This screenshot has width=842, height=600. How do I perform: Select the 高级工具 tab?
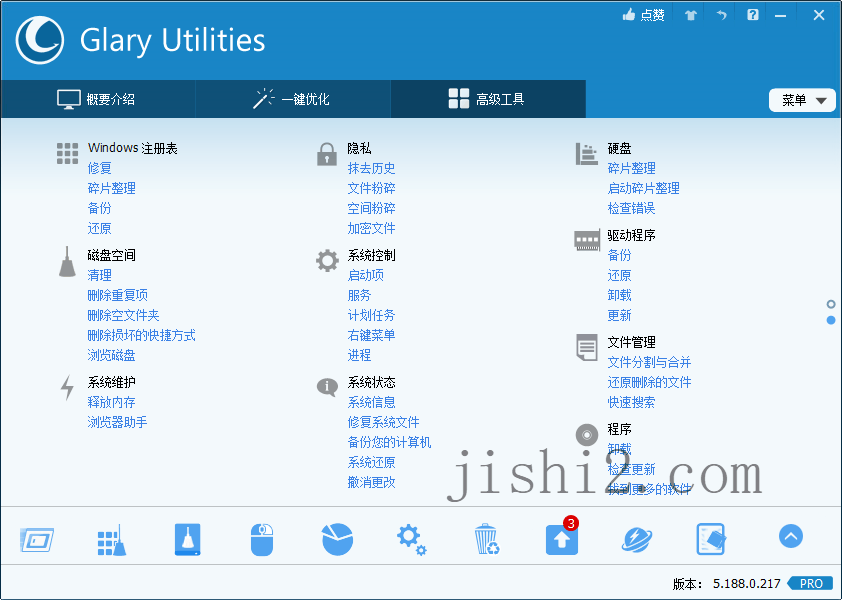pos(488,99)
